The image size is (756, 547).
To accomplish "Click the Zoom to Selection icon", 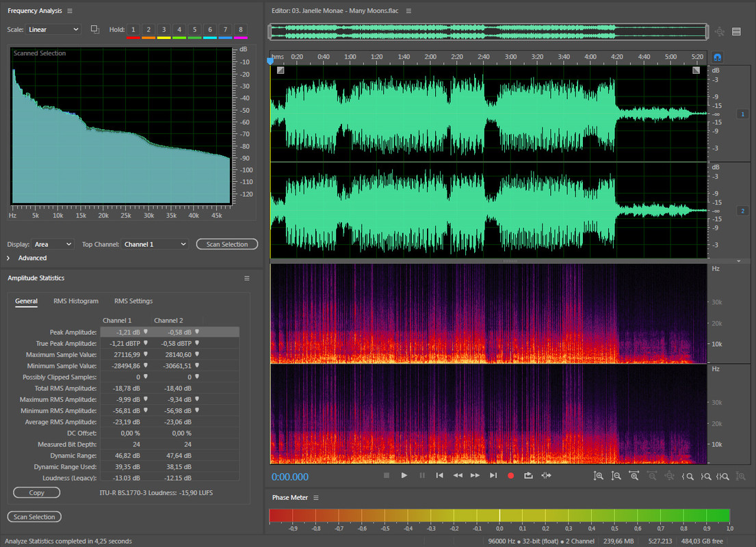I will click(722, 477).
